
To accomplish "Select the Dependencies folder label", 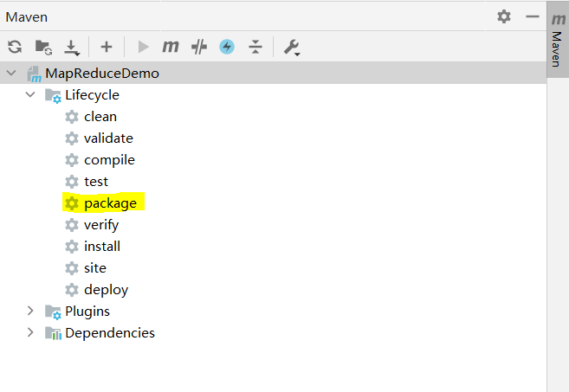I will [x=110, y=333].
